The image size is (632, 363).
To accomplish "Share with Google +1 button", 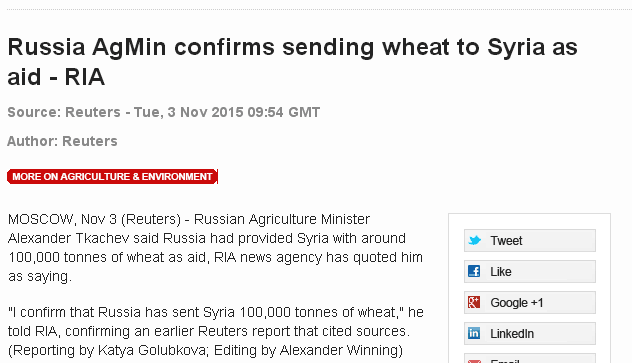I will [530, 303].
